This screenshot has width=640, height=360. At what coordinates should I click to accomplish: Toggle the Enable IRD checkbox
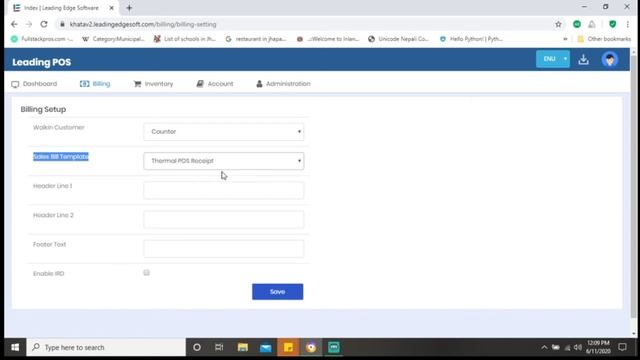coord(147,273)
